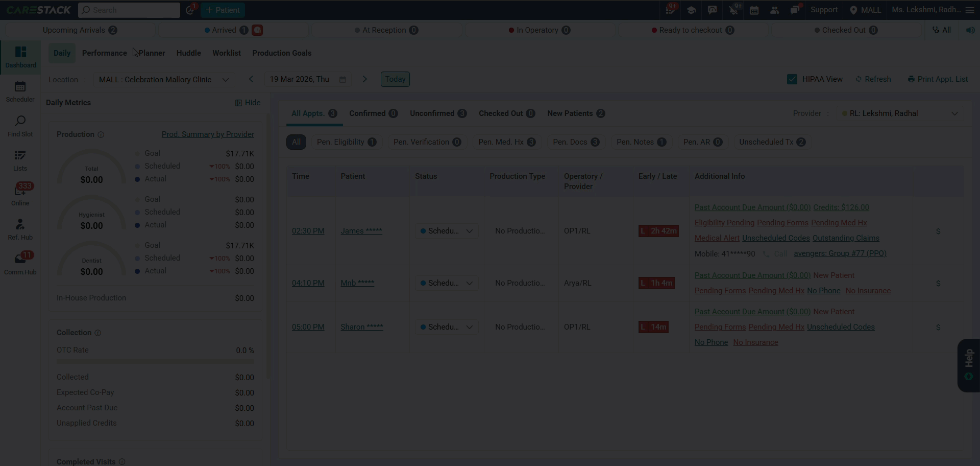Open Ref. Hub in the sidebar

[x=20, y=229]
